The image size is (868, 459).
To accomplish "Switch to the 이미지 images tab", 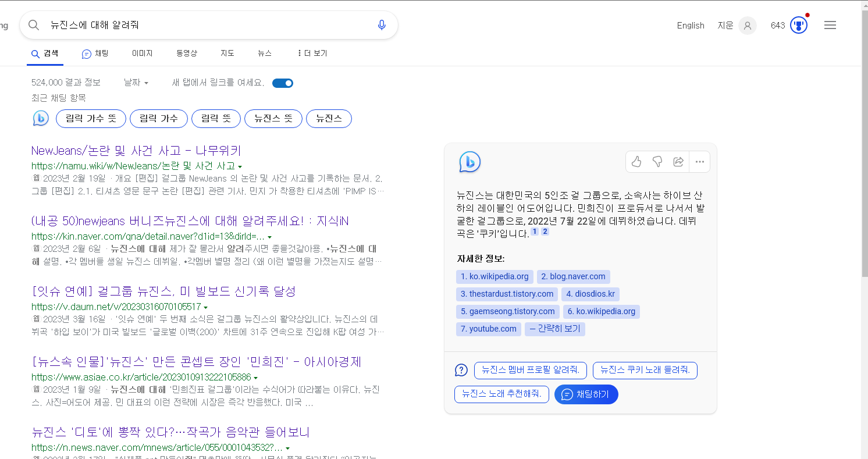I will (x=143, y=53).
